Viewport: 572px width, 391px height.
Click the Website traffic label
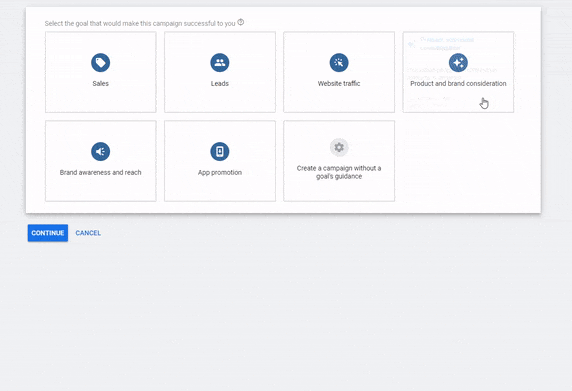[339, 84]
